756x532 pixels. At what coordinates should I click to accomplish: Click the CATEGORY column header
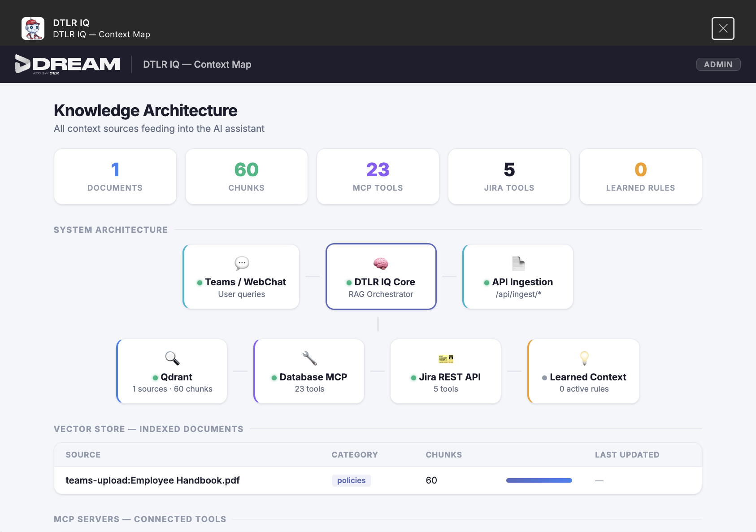pos(355,455)
